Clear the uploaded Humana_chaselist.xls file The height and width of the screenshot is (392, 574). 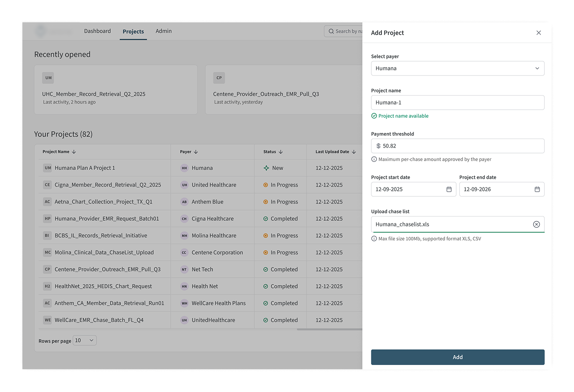click(536, 224)
